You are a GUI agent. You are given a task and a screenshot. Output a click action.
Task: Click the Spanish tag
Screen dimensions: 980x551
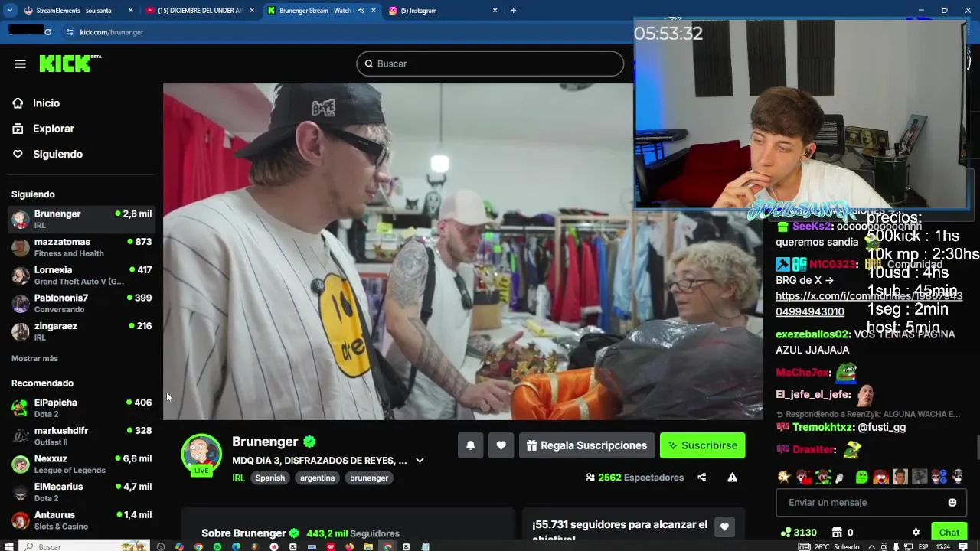tap(269, 478)
